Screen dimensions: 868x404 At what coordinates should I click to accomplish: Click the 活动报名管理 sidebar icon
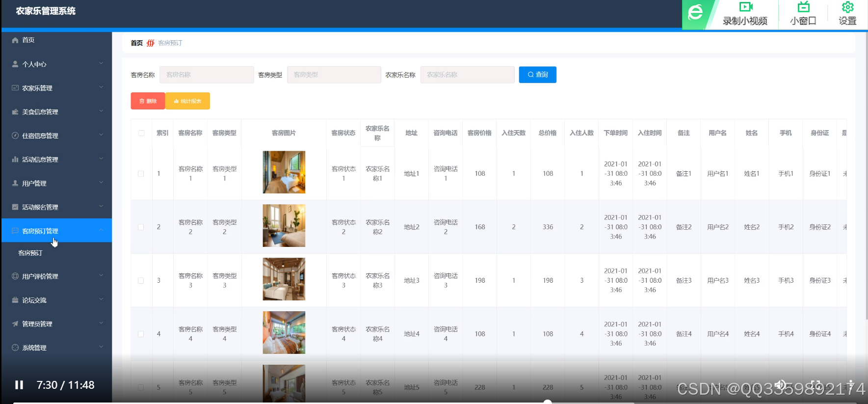15,207
